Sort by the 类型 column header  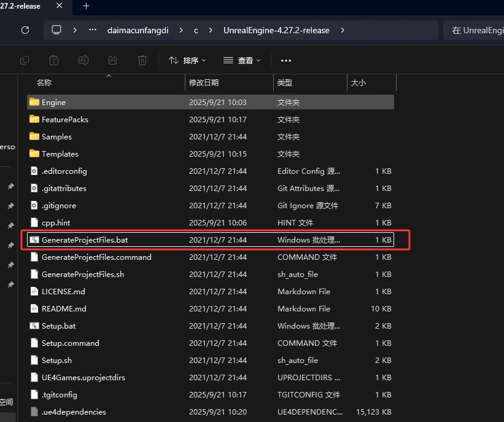tap(285, 83)
